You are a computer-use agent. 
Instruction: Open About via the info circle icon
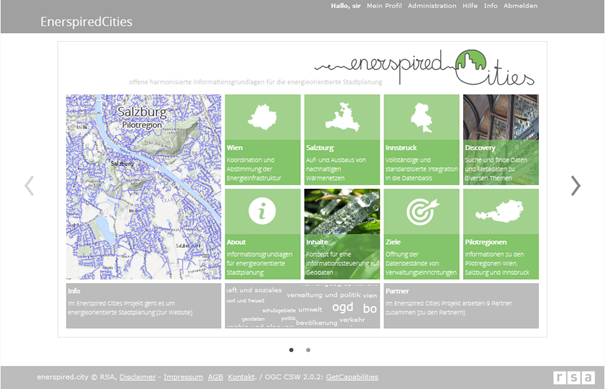tap(262, 211)
